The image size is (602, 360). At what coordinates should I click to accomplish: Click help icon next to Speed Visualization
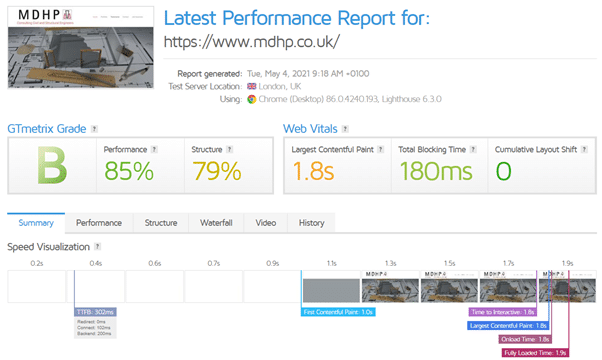(x=98, y=246)
